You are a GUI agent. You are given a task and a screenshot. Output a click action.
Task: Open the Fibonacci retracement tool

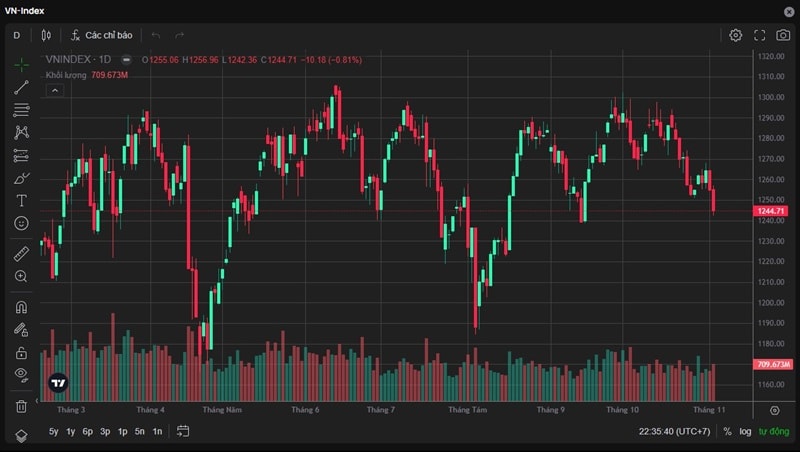point(21,110)
